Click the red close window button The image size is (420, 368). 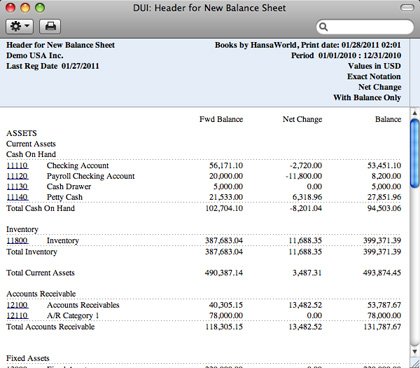[11, 8]
